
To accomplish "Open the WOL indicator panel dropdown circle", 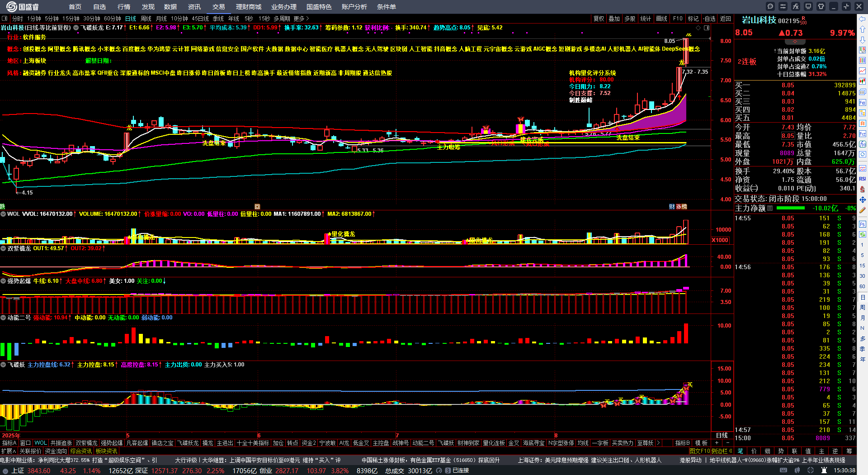I will pos(3,214).
